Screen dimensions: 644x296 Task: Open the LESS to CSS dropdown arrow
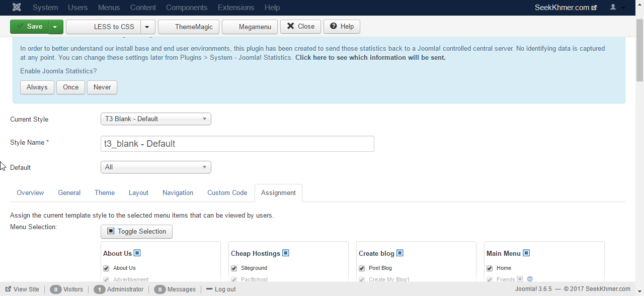click(147, 27)
